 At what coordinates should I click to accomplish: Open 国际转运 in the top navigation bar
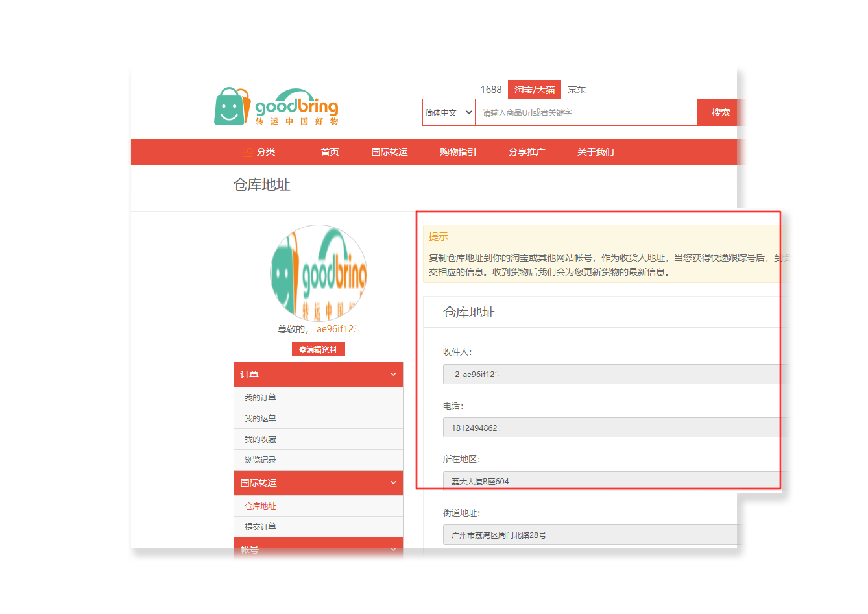coord(389,152)
